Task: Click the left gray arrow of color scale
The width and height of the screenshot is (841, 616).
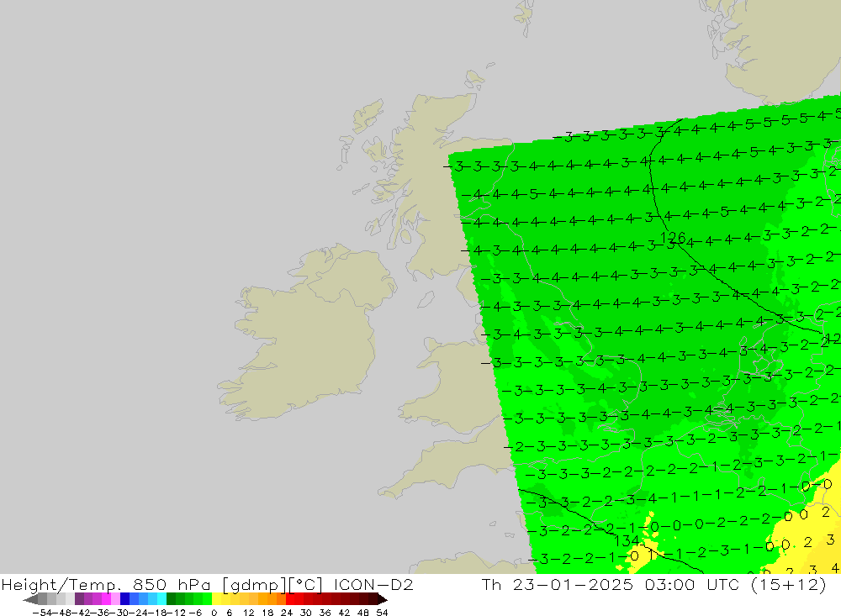Action: tap(30, 599)
